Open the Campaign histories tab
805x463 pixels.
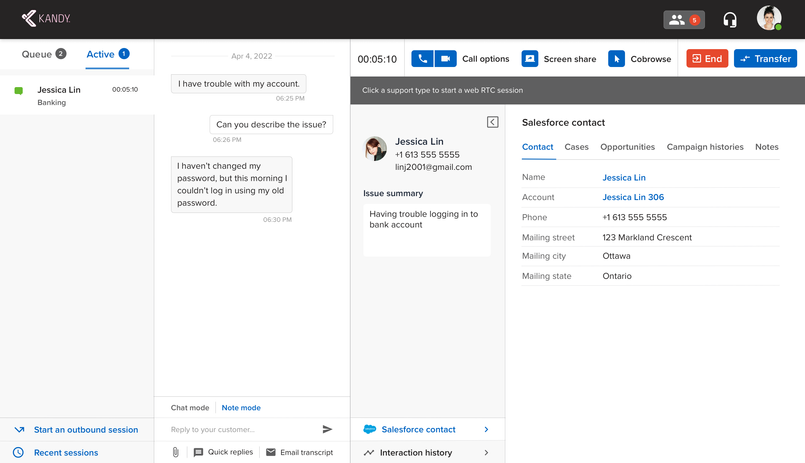(705, 147)
